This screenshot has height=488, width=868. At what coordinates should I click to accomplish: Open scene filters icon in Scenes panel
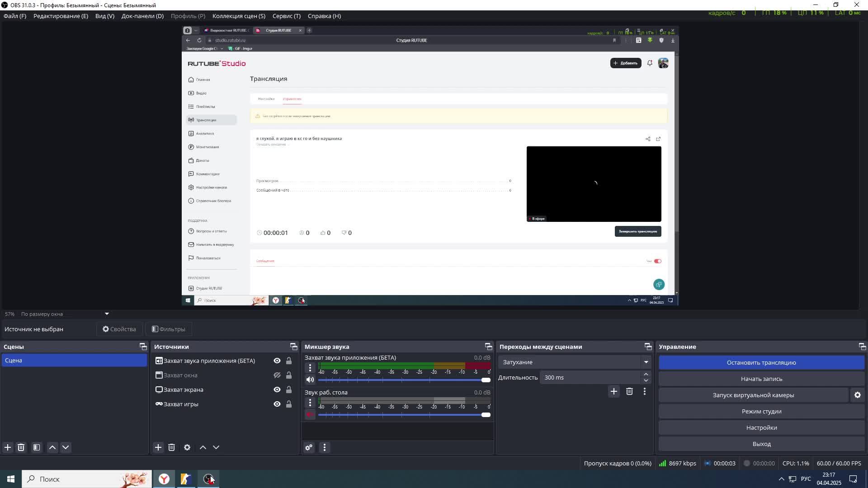(37, 447)
